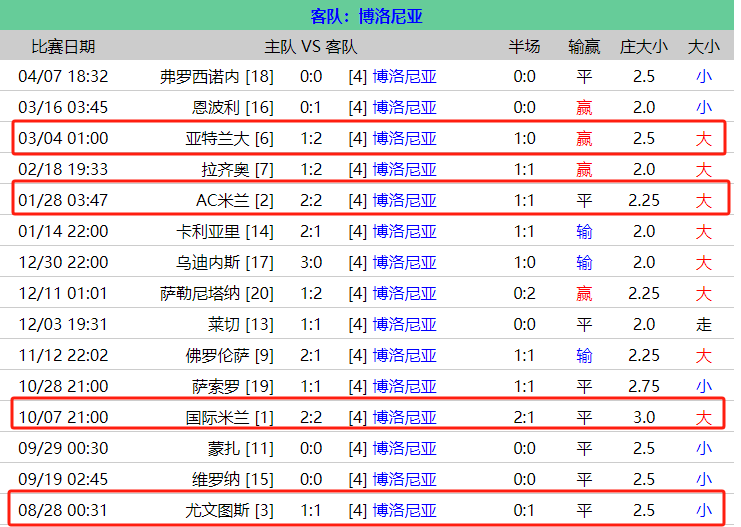This screenshot has width=741, height=527.
Task: Click the red 大 in the 萨勒尼塔纳 row
Action: (704, 293)
